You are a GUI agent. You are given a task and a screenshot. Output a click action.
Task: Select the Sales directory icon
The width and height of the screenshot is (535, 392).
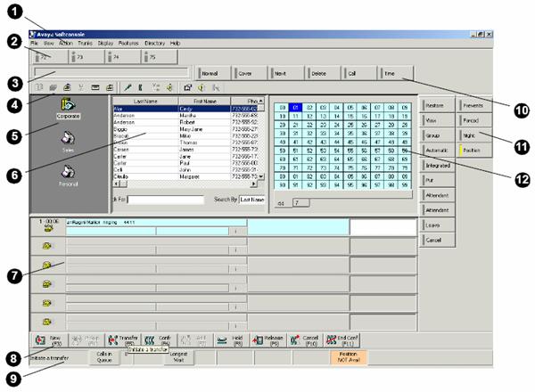pos(69,140)
